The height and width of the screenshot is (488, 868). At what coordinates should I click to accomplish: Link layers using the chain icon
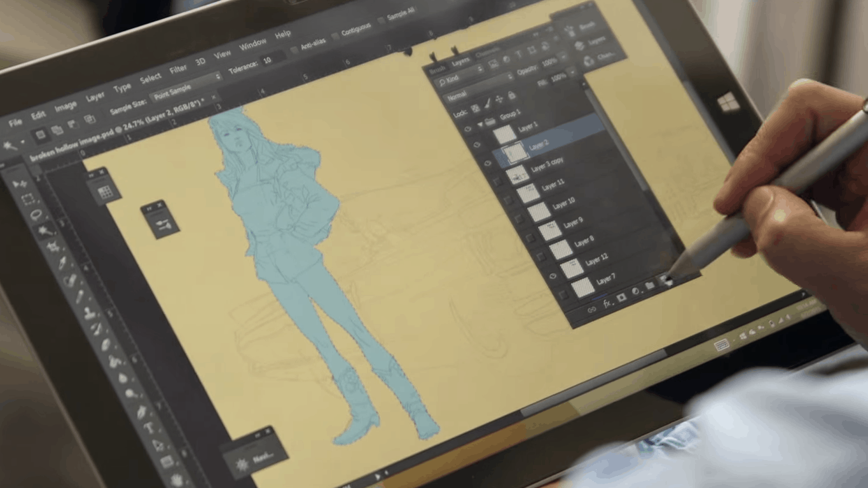592,309
